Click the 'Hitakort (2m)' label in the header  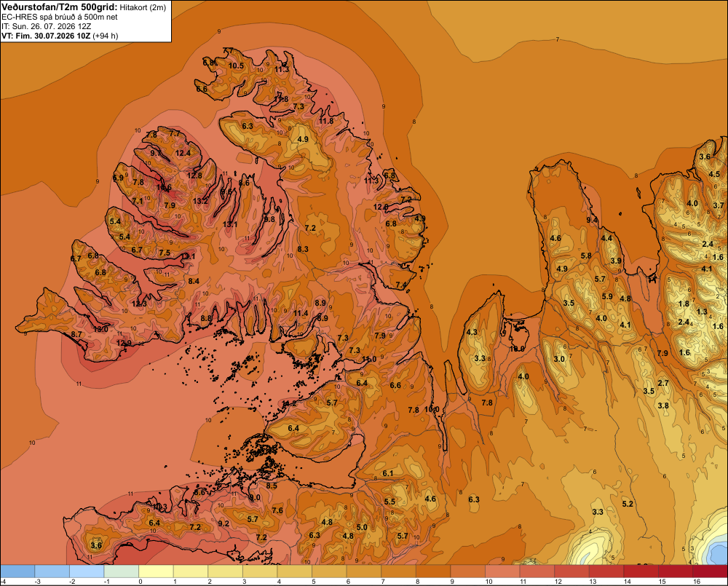[143, 7]
